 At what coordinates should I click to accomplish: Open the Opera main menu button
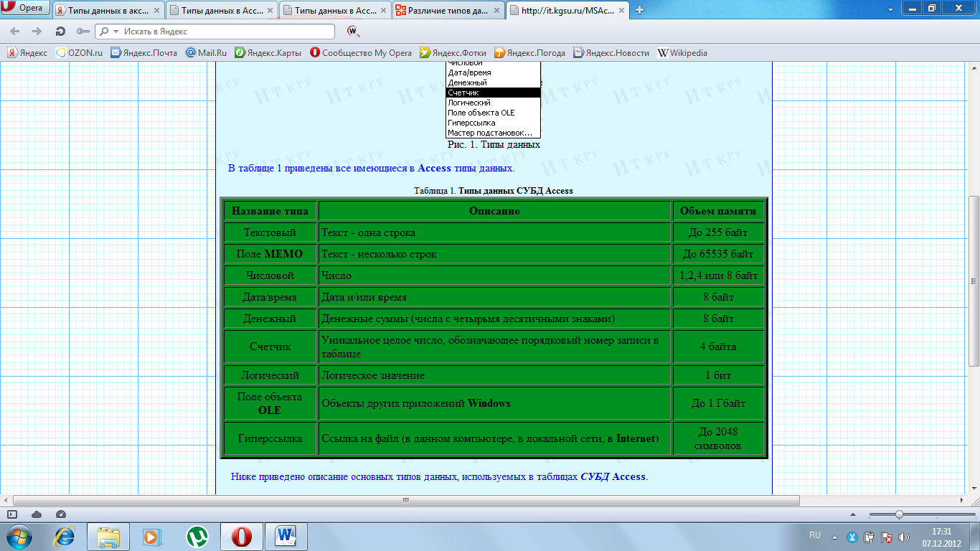[x=25, y=9]
